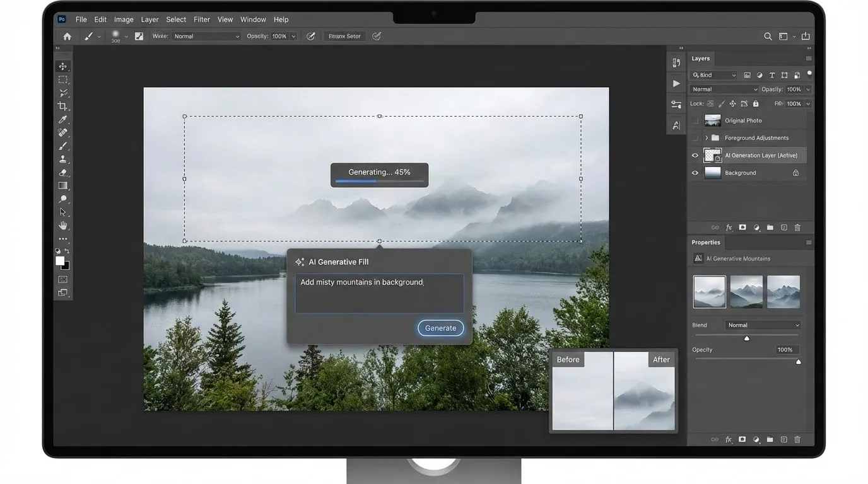
Task: Open the Blend dropdown in Properties panel
Action: [763, 325]
